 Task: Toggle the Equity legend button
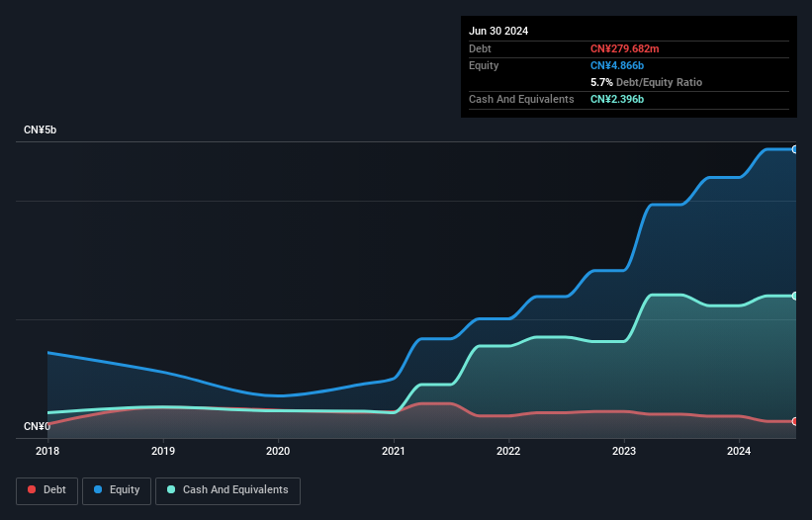pyautogui.click(x=117, y=490)
